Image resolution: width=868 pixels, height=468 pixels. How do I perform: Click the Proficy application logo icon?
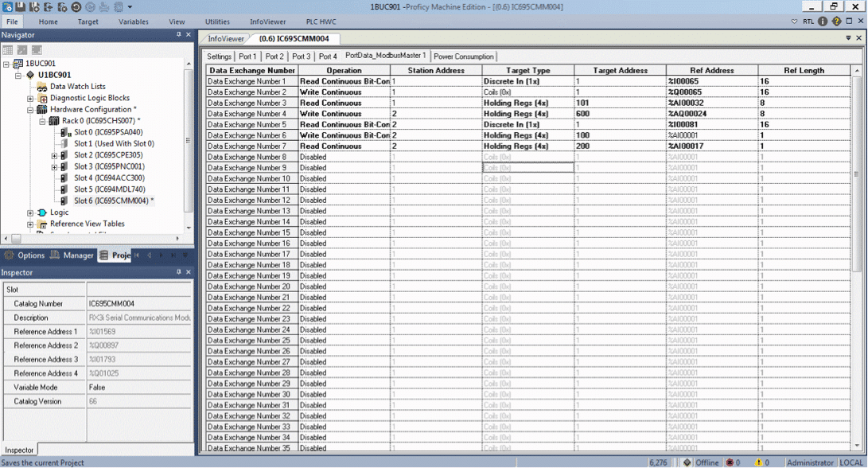pyautogui.click(x=7, y=6)
